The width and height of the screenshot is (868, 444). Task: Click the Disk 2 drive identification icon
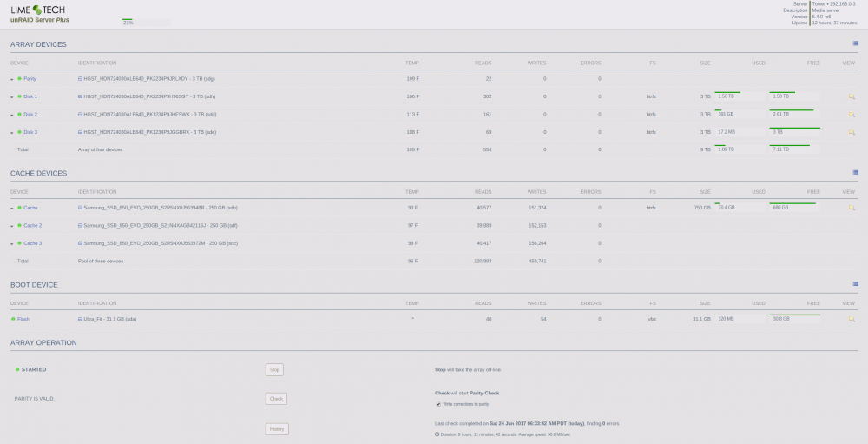[x=80, y=114]
